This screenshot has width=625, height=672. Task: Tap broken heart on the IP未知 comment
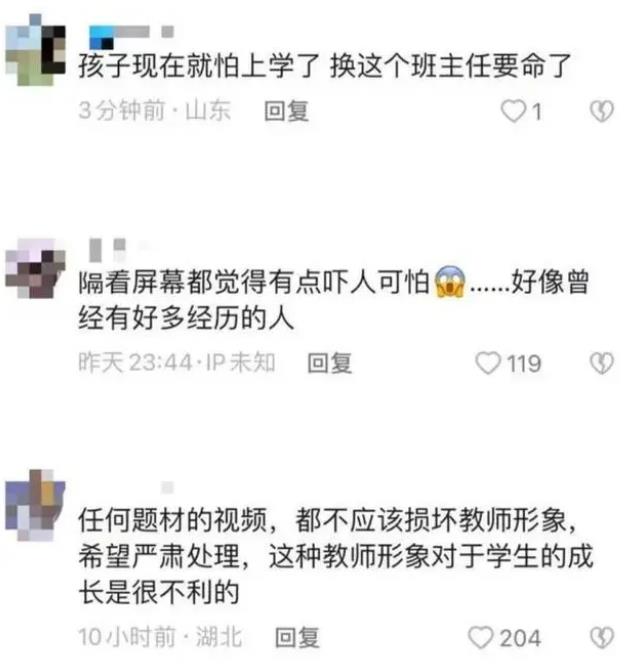(x=602, y=363)
